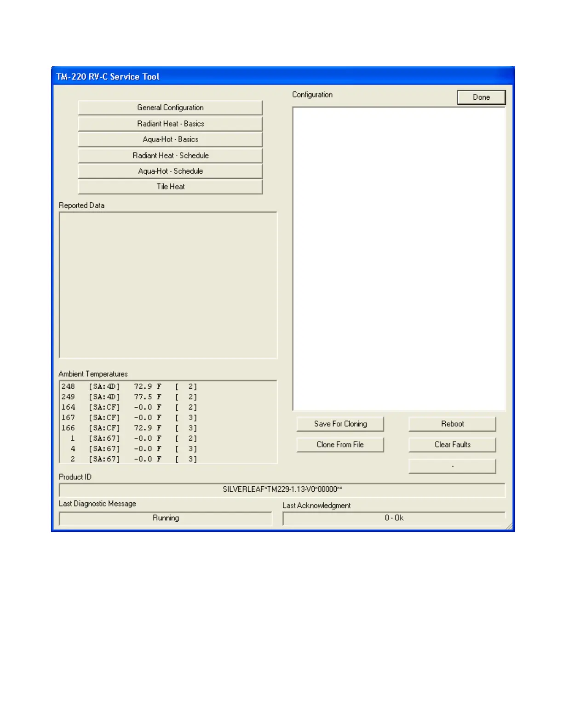Click the Configuration label
Image resolution: width=563 pixels, height=728 pixels.
pos(312,95)
